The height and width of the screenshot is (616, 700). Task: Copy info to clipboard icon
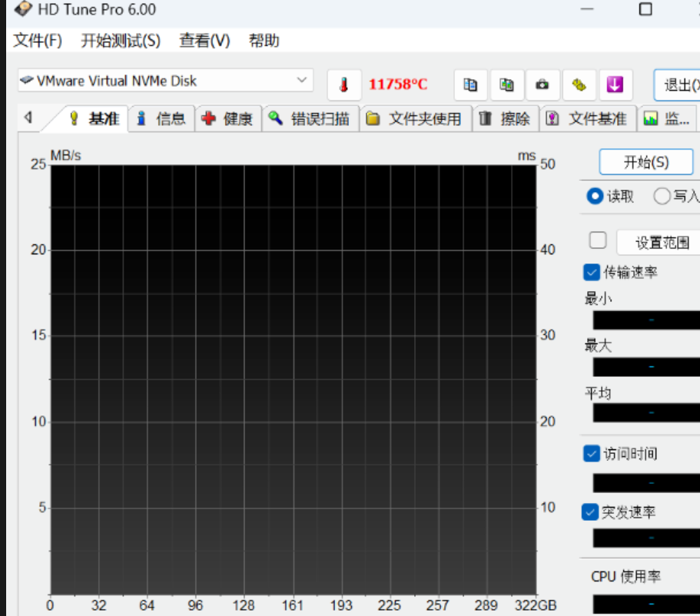tap(470, 84)
